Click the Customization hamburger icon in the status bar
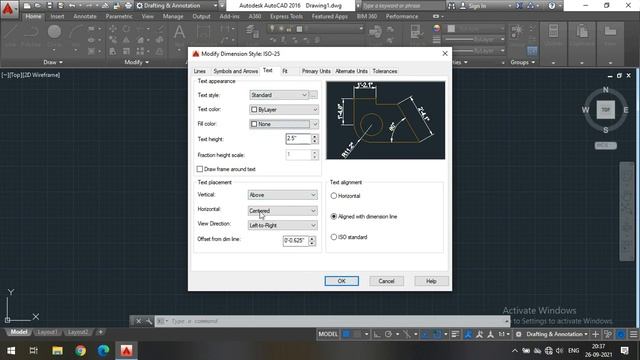 coord(633,334)
